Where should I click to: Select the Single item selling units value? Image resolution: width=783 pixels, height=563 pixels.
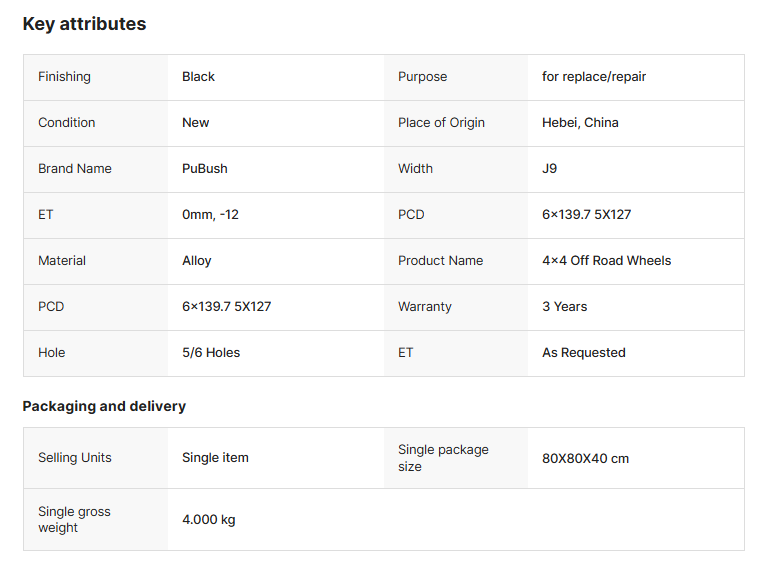pos(215,458)
